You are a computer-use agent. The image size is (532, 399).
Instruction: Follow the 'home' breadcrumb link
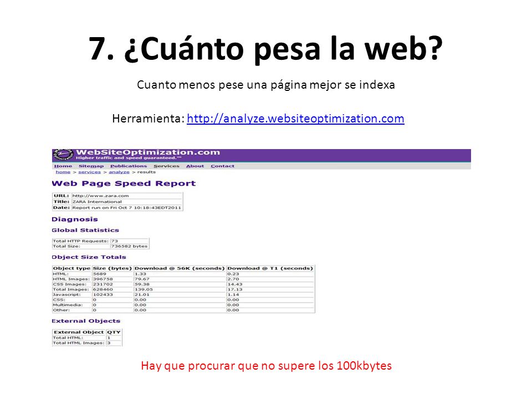(x=63, y=172)
